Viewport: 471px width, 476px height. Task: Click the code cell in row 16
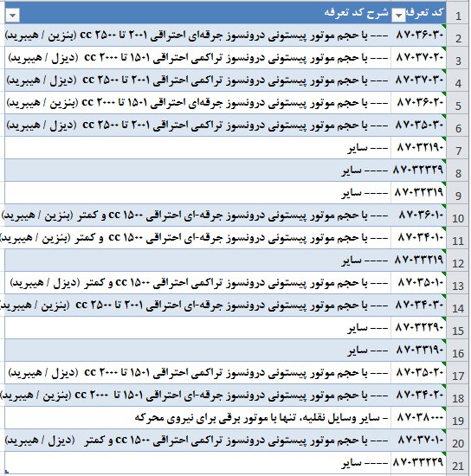(418, 350)
